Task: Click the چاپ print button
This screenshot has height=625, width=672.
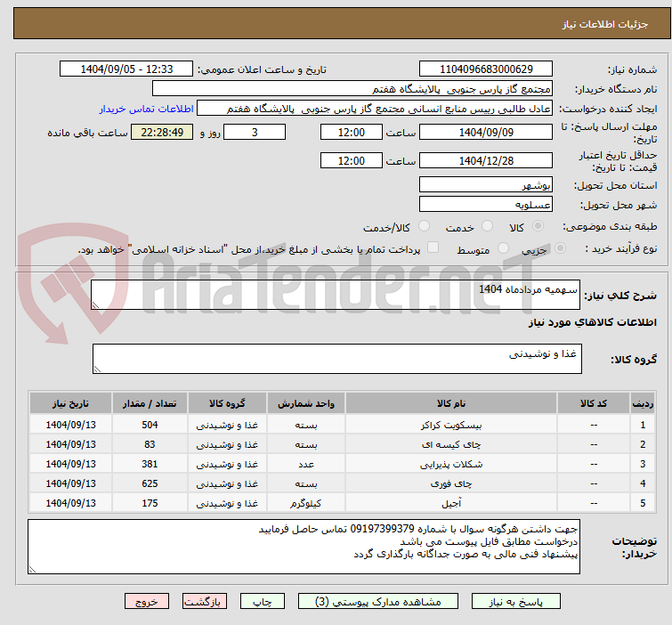Action: 262,602
